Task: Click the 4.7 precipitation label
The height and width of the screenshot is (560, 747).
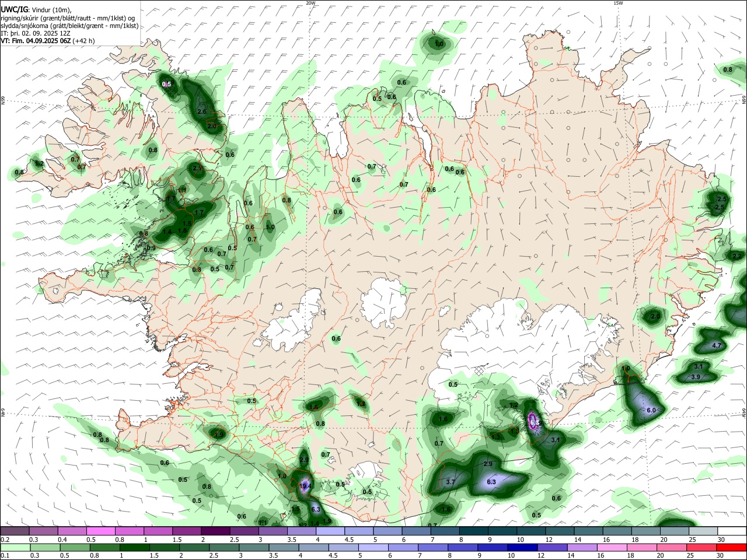Action: click(x=717, y=345)
